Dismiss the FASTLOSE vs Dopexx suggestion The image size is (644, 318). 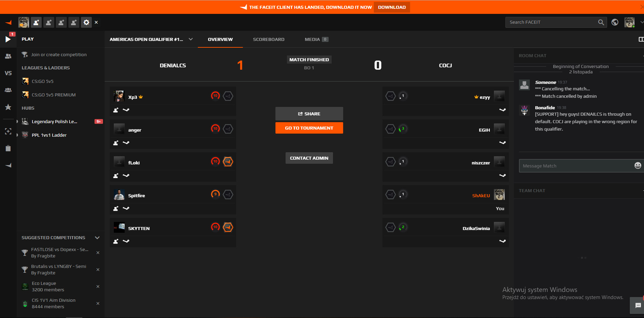98,253
